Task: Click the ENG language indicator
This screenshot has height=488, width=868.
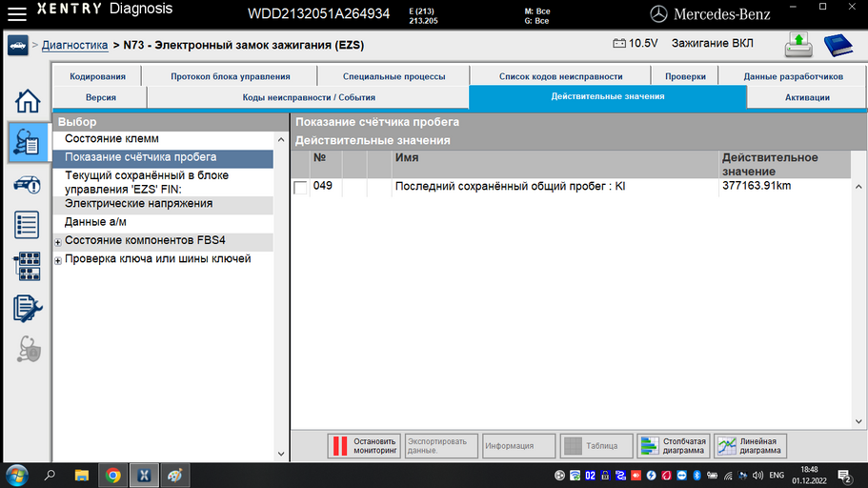Action: click(777, 476)
